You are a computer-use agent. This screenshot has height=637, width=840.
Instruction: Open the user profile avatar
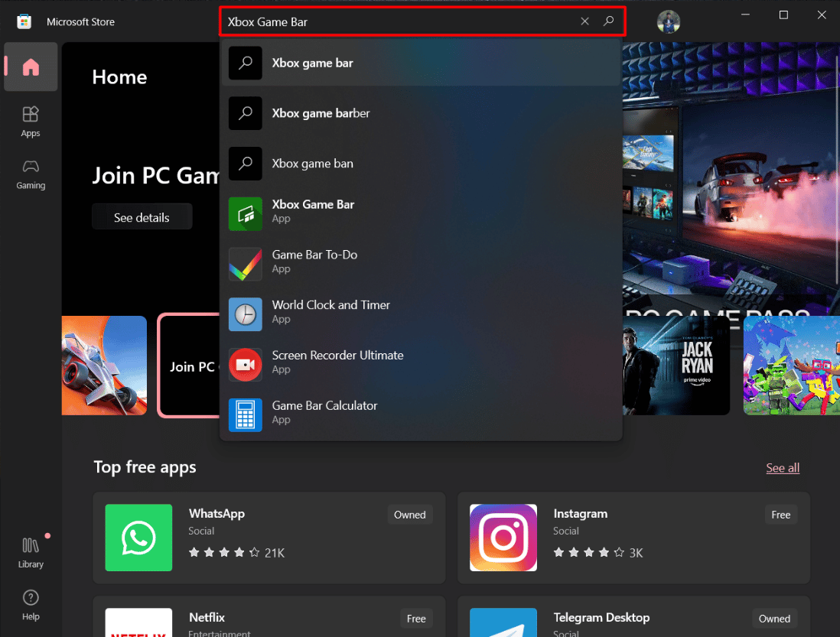point(669,22)
